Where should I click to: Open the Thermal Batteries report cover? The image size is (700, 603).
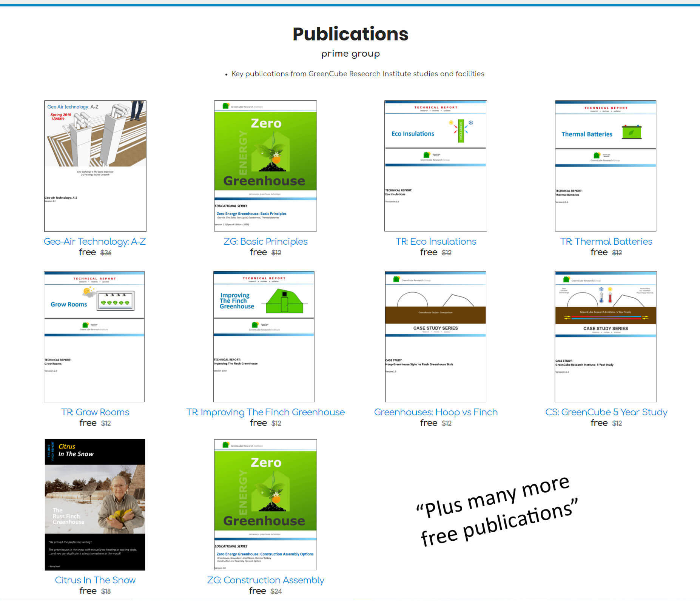pyautogui.click(x=606, y=166)
